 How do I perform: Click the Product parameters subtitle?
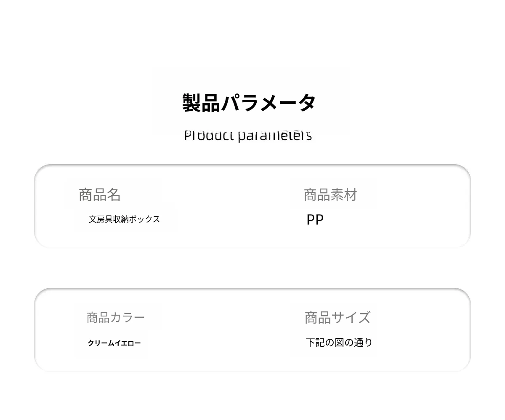(x=248, y=136)
